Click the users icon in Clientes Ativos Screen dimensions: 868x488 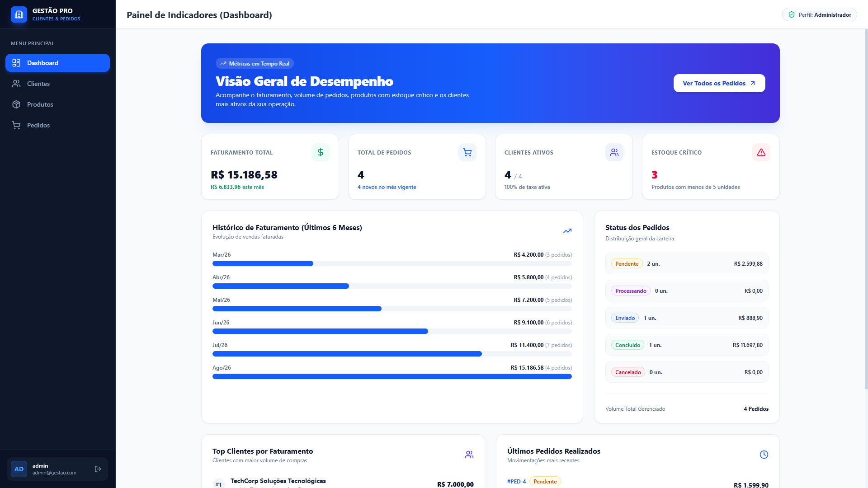click(614, 152)
